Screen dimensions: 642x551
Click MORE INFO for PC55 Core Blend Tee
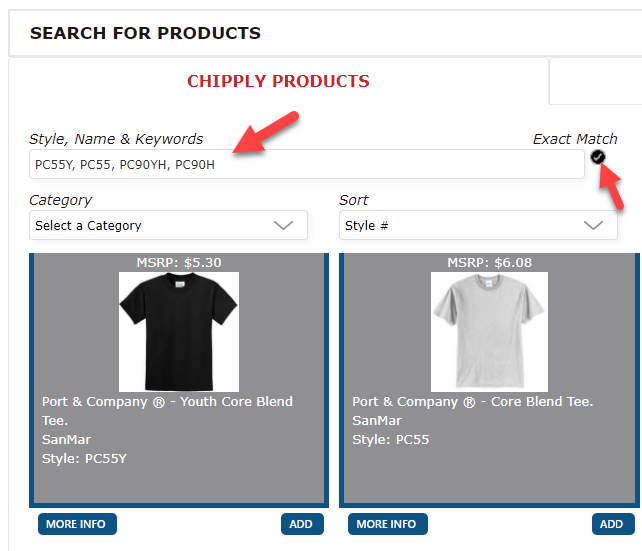[388, 524]
